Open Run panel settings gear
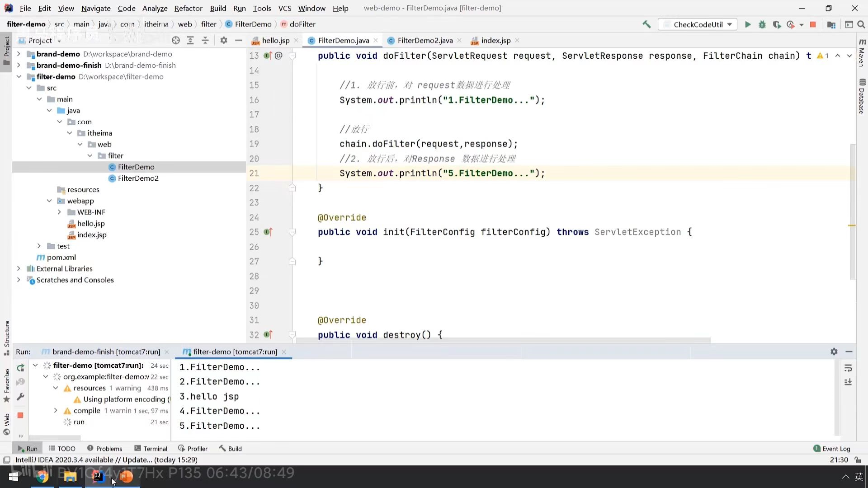The height and width of the screenshot is (488, 868). point(834,352)
